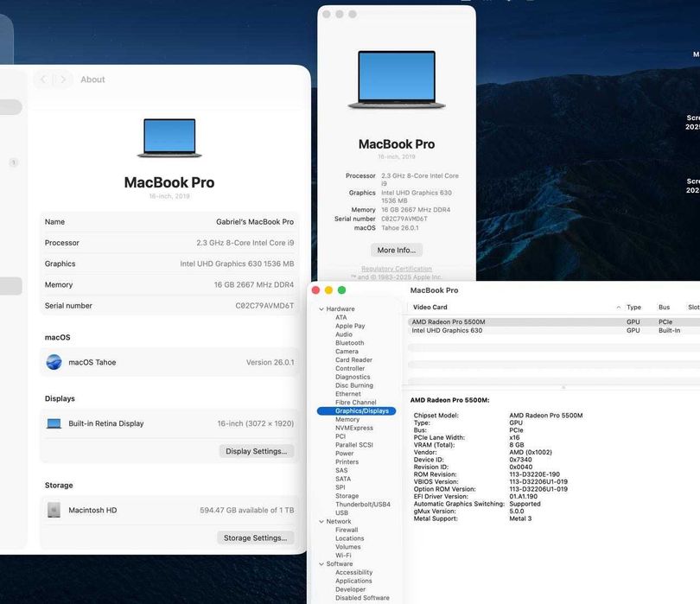Select Volumes under Network

(x=347, y=547)
